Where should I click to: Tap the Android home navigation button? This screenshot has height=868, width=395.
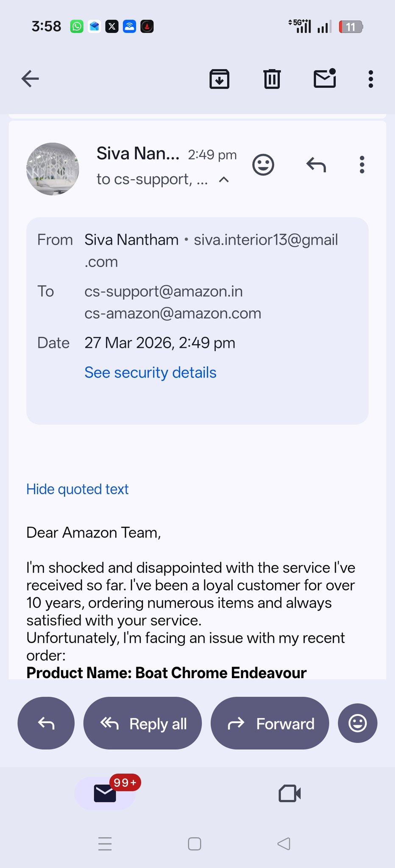point(195,844)
